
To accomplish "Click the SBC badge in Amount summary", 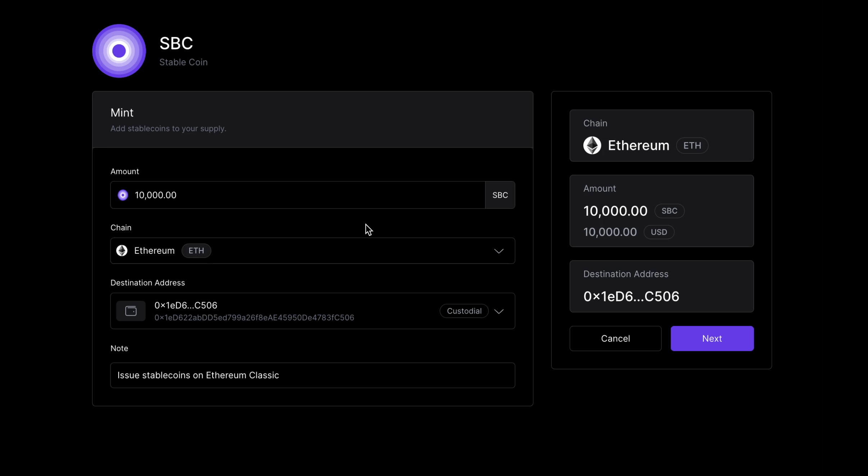I will 669,211.
